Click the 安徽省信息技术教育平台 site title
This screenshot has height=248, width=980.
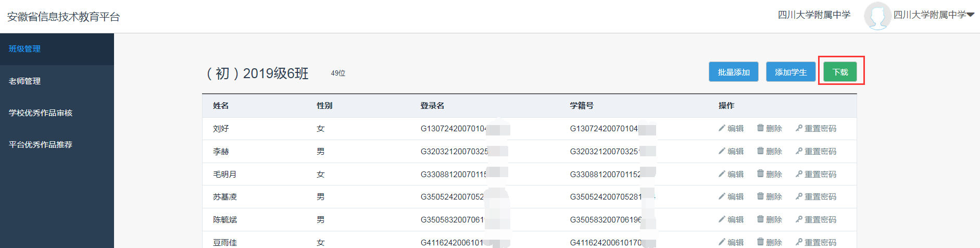64,17
